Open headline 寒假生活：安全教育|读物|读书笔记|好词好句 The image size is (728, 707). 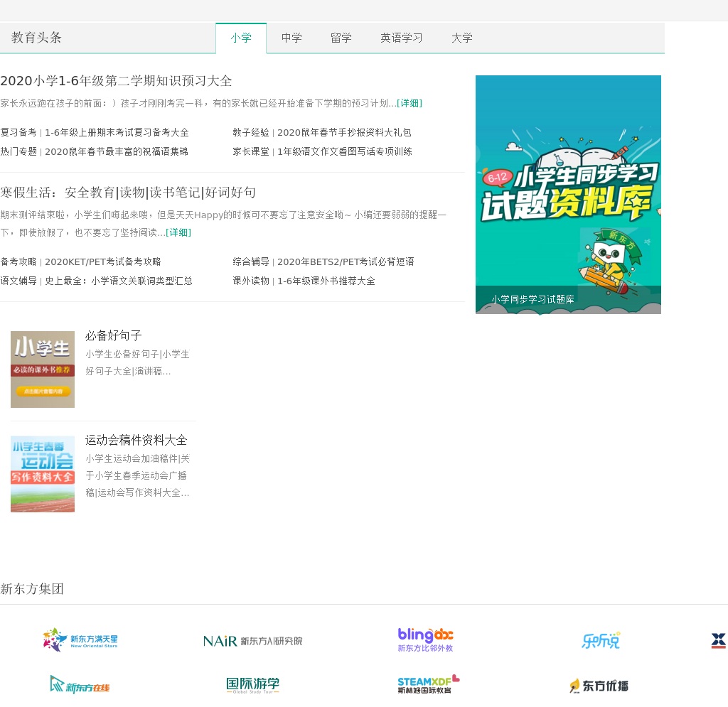128,193
